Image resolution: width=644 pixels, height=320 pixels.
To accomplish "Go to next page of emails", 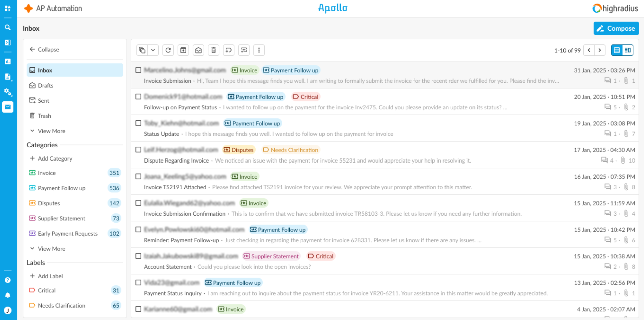I will 600,50.
